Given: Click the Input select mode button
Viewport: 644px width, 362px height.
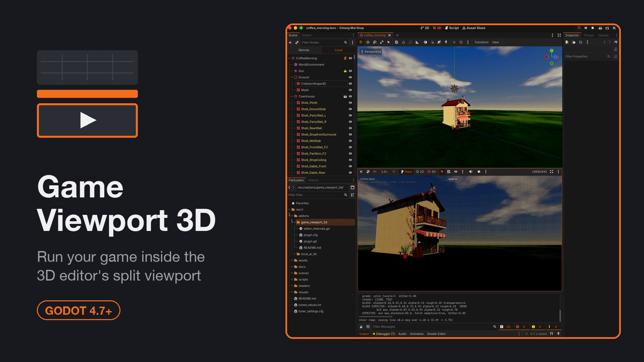Looking at the screenshot, I should pos(406,172).
